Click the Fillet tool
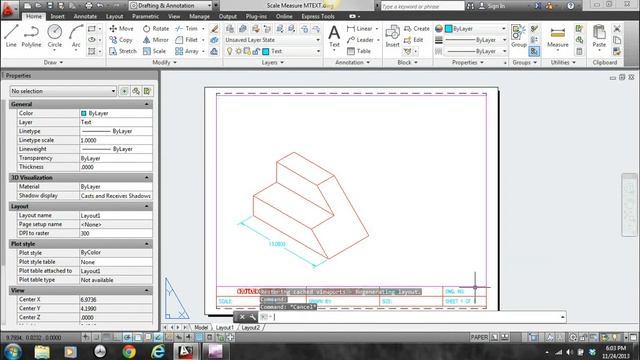Image resolution: width=640 pixels, height=360 pixels. [x=187, y=40]
